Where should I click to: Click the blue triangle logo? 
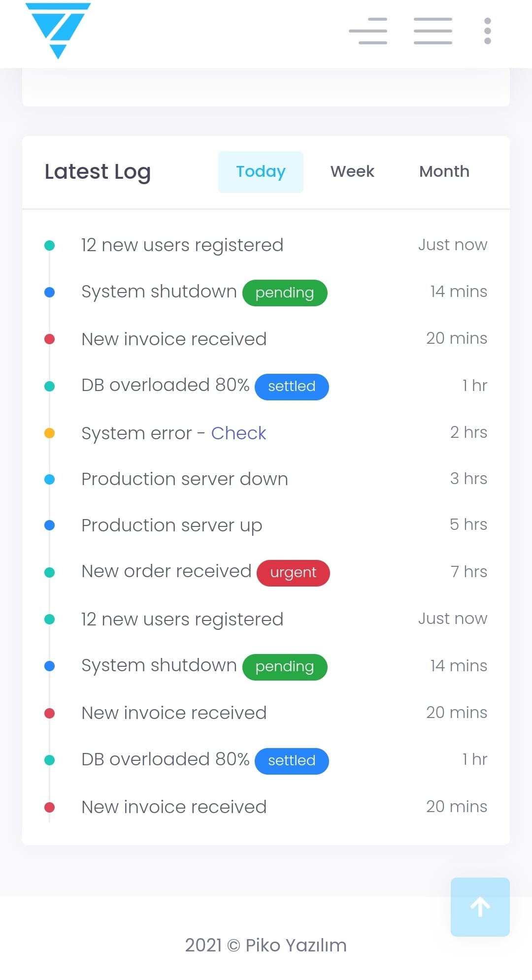coord(58,31)
